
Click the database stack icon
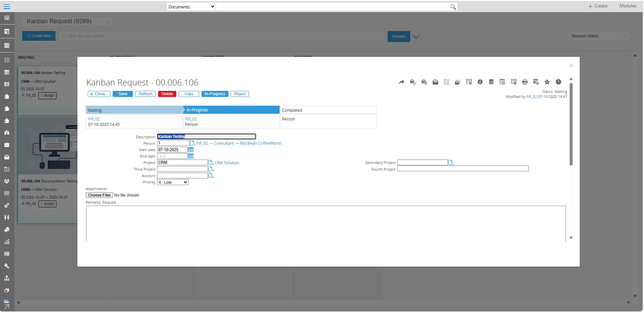(491, 82)
